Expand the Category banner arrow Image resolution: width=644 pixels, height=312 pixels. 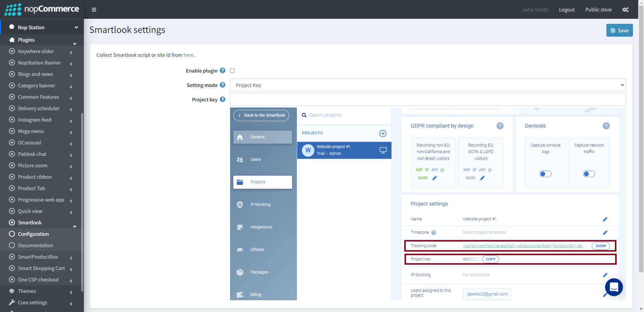[71, 87]
